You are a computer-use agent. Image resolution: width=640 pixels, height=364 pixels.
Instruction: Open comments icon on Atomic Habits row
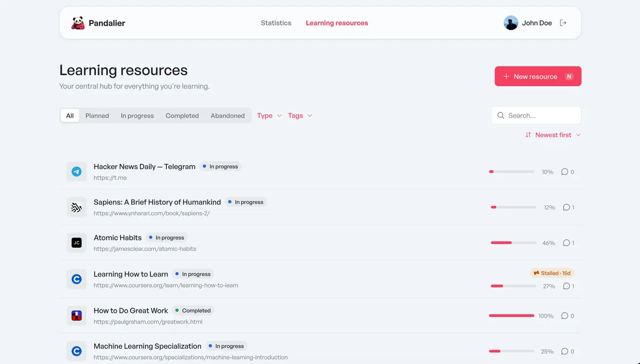click(x=566, y=242)
